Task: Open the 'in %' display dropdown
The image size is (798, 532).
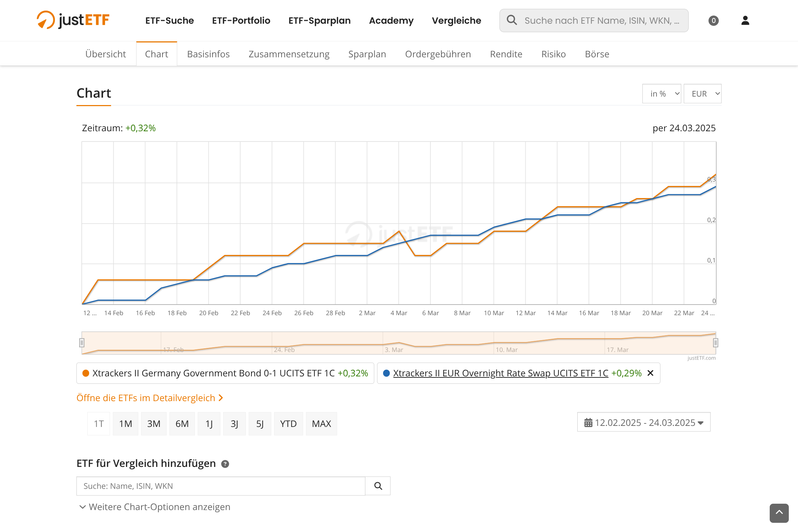Action: pyautogui.click(x=661, y=94)
